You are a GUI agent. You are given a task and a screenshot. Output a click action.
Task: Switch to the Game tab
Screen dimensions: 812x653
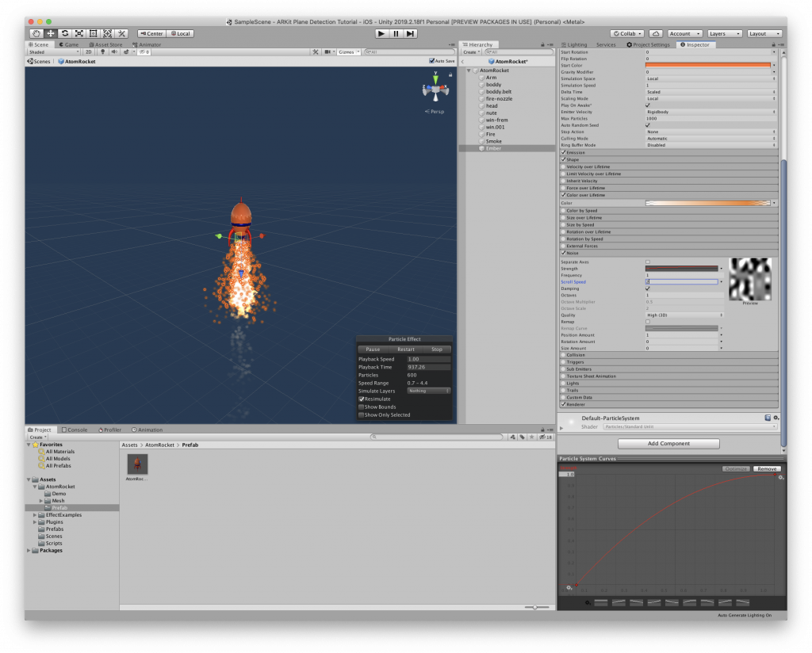[69, 45]
